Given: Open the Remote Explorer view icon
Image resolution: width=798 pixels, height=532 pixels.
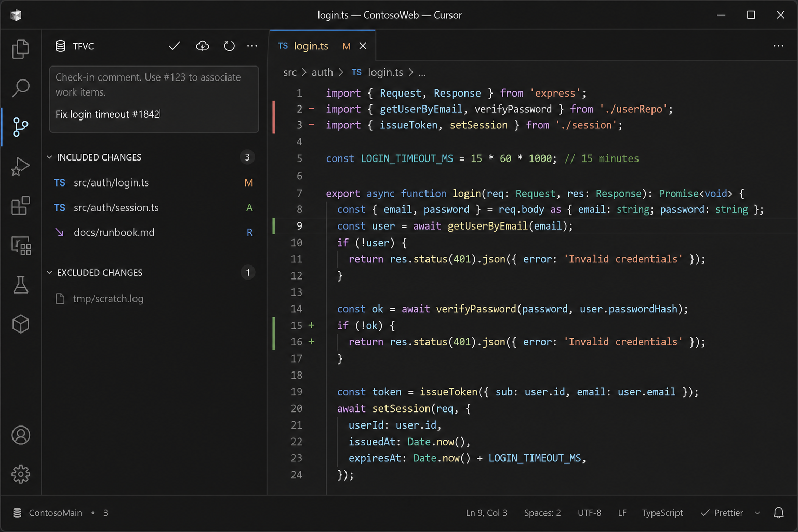Looking at the screenshot, I should pyautogui.click(x=21, y=245).
